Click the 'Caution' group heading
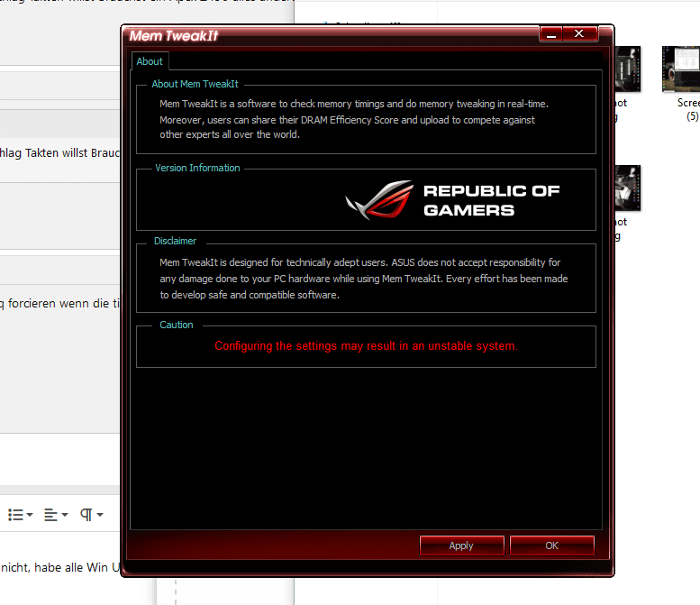This screenshot has width=700, height=605. pyautogui.click(x=177, y=325)
